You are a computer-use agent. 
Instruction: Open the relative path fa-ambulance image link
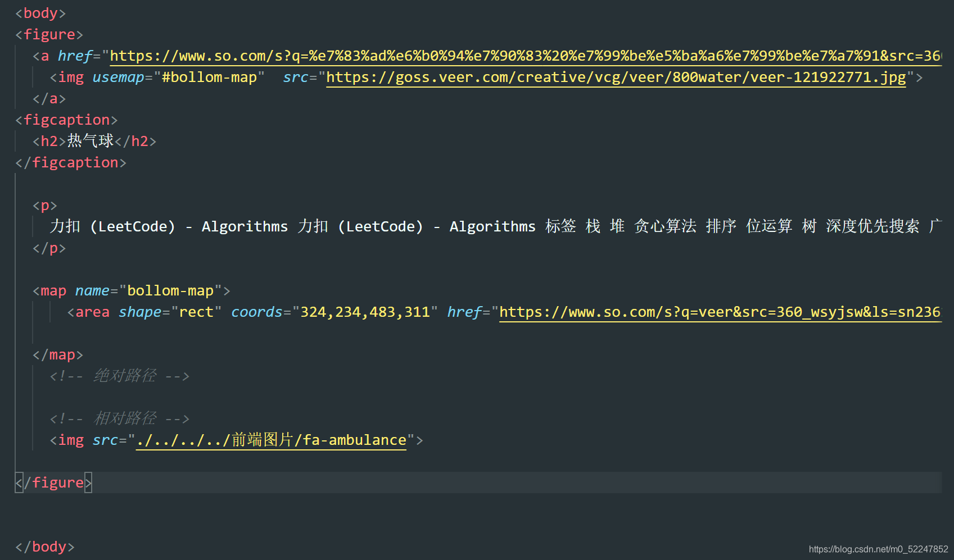click(271, 440)
